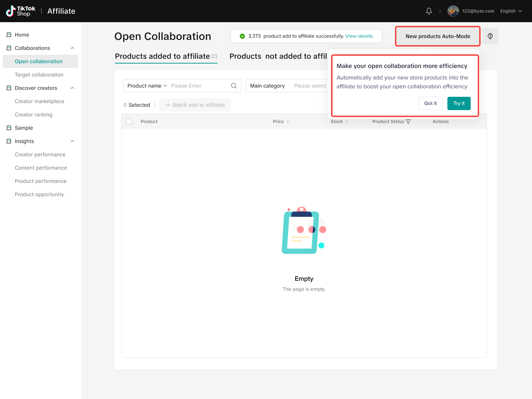Follow the View details link
Image resolution: width=532 pixels, height=399 pixels.
pos(359,36)
